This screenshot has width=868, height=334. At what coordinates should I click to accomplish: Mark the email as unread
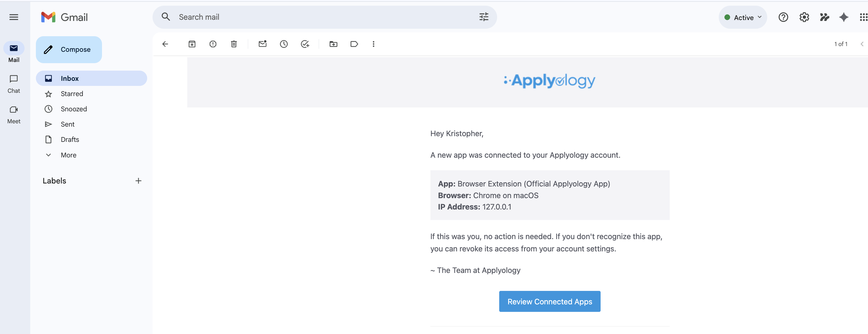coord(263,44)
